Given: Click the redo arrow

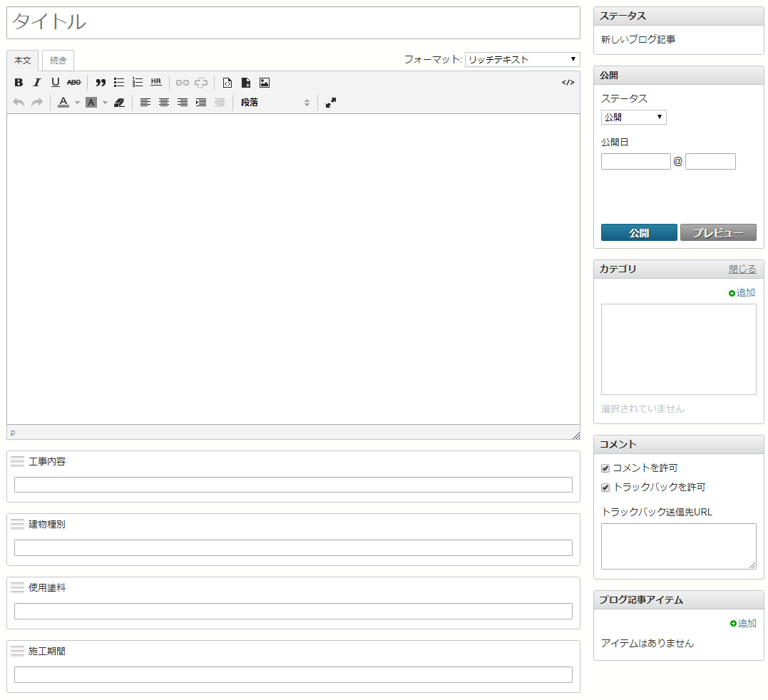Looking at the screenshot, I should click(37, 103).
